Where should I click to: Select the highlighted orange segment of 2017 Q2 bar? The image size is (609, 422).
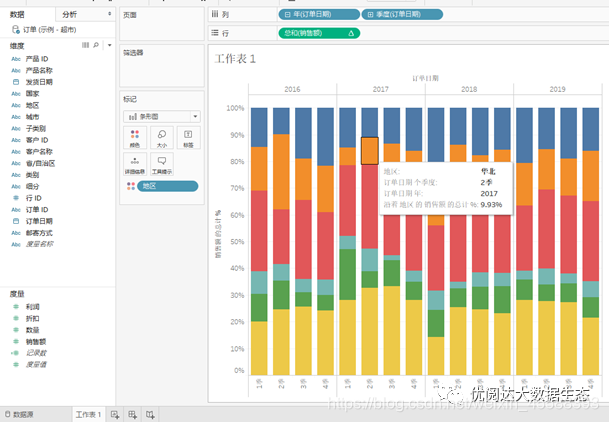click(x=370, y=151)
